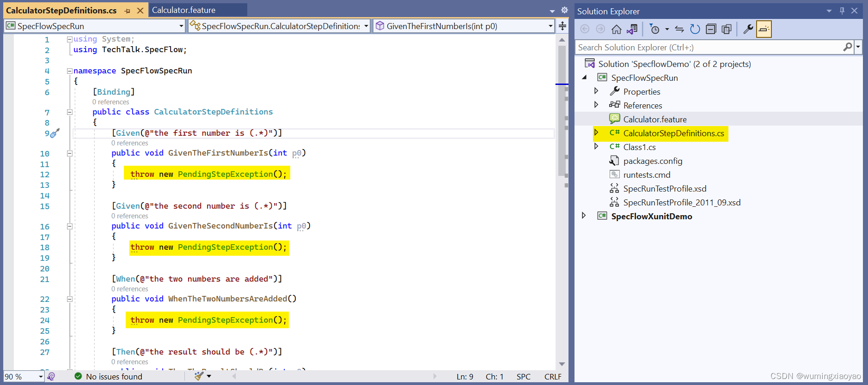Open the CalculatorStepDefinitions class dropdown
The width and height of the screenshot is (868, 385).
coord(366,26)
